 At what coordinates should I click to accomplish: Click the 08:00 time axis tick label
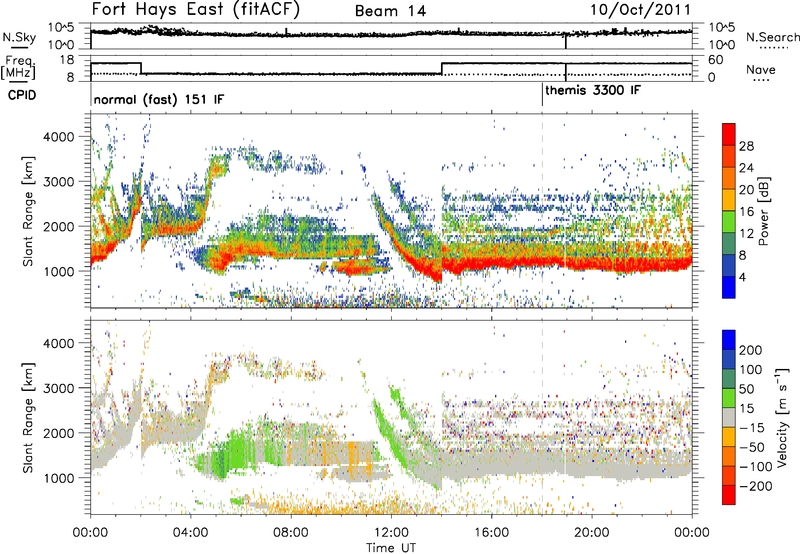click(291, 533)
